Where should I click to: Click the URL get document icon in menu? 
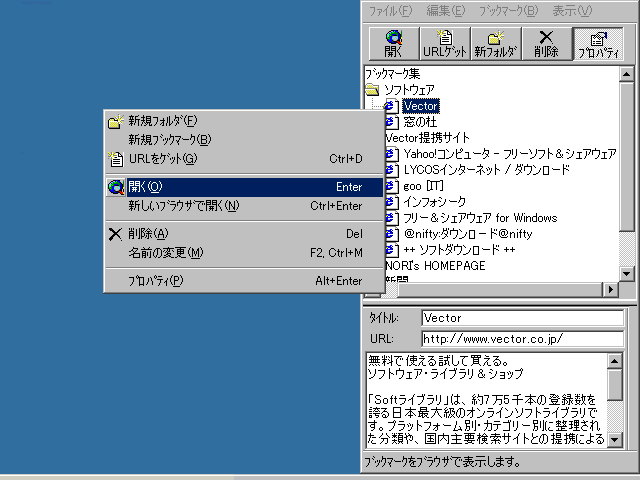tap(116, 159)
